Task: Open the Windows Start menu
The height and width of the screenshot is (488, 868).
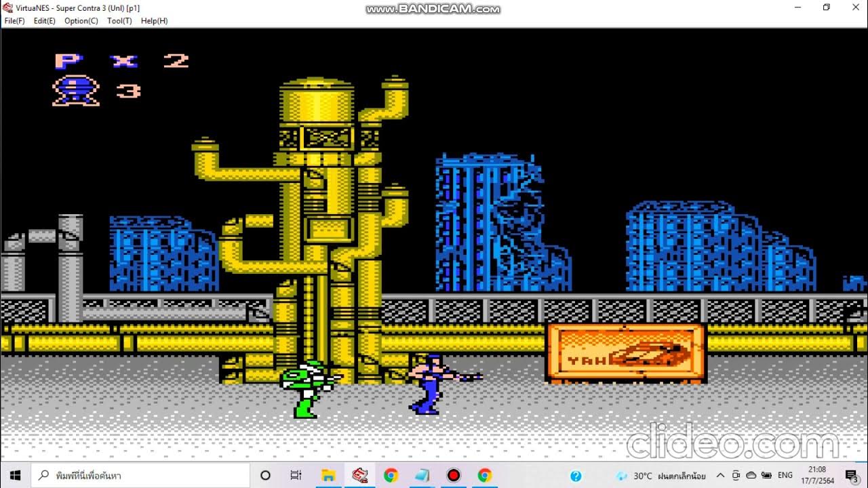Action: (15, 475)
